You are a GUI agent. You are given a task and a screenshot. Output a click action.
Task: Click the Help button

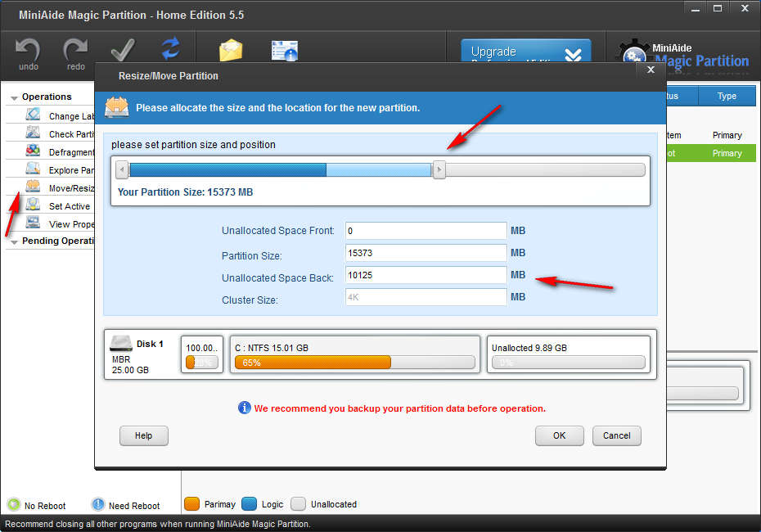coord(144,435)
